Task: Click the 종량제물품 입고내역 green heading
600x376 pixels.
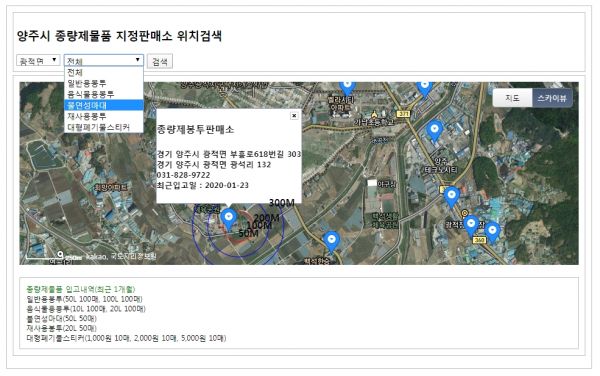Action: 81,289
